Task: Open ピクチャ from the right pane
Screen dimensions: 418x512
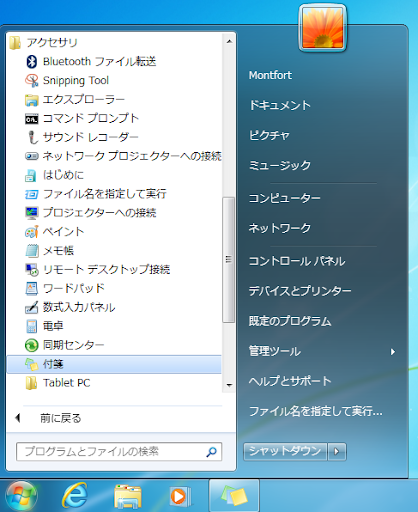Action: coord(269,135)
